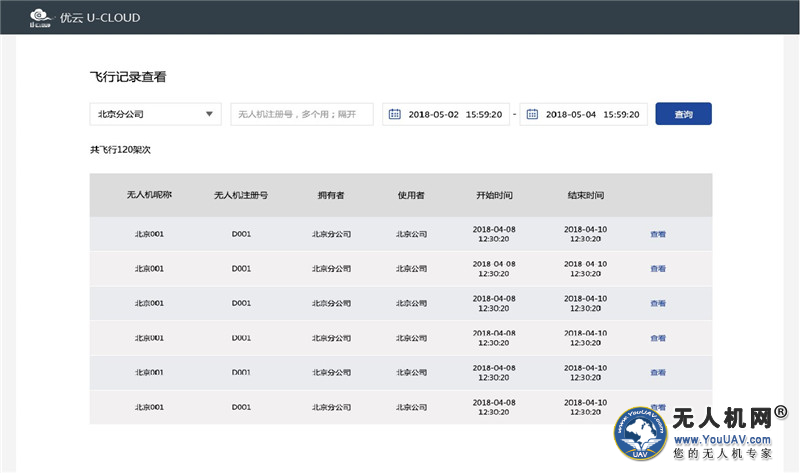Open calendar icon of end date field
800x473 pixels.
[532, 114]
